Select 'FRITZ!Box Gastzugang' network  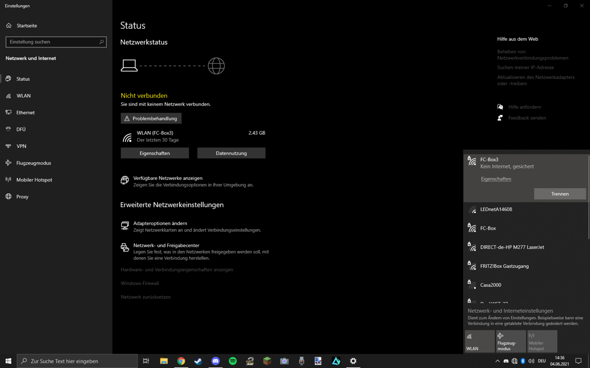526,266
